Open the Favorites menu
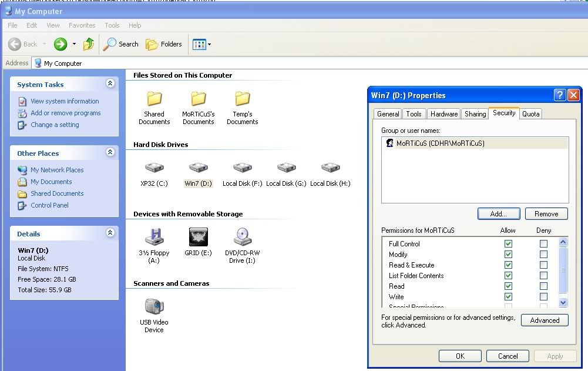588x371 pixels. (x=82, y=25)
